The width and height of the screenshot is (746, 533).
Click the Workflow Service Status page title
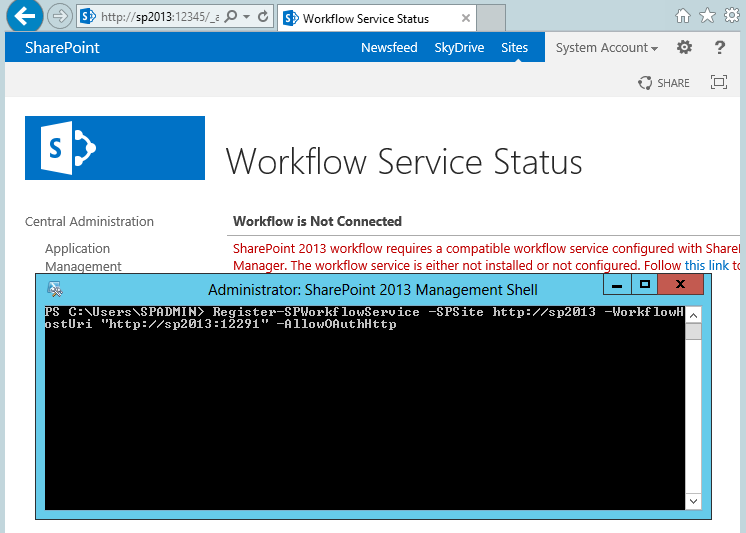[404, 162]
